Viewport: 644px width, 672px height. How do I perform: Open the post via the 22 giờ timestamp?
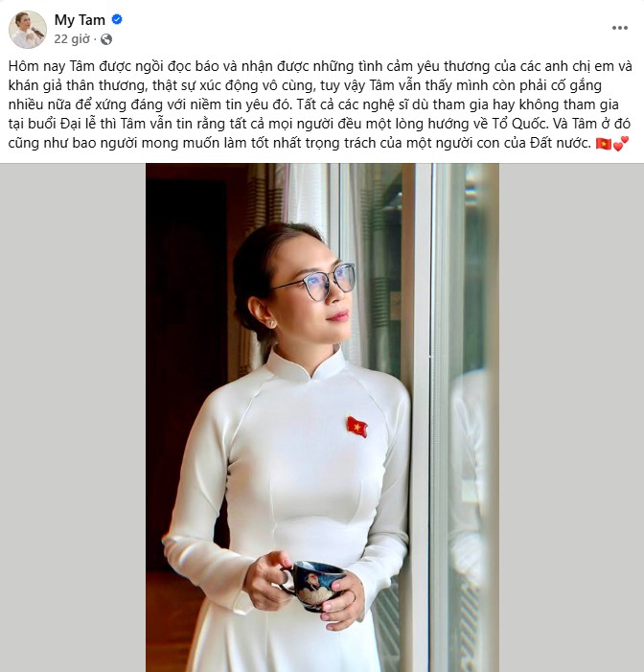pyautogui.click(x=72, y=39)
